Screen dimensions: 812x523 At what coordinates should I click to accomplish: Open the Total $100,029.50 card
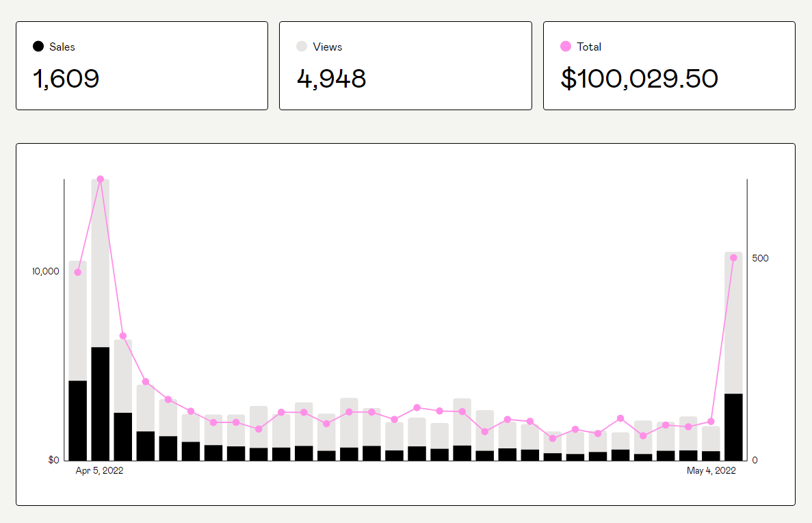coord(669,66)
